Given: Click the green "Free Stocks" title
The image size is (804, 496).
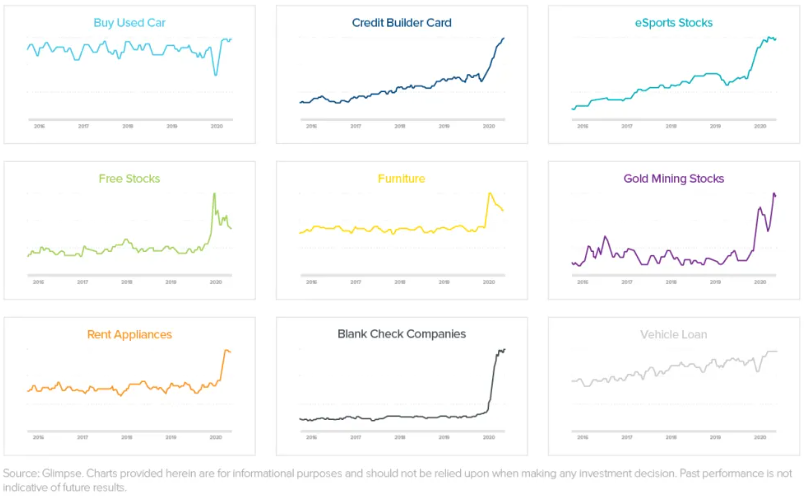Looking at the screenshot, I should 129,178.
